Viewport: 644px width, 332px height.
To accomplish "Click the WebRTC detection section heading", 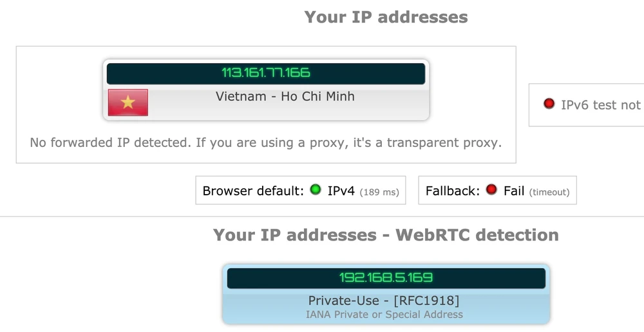I will pyautogui.click(x=386, y=235).
